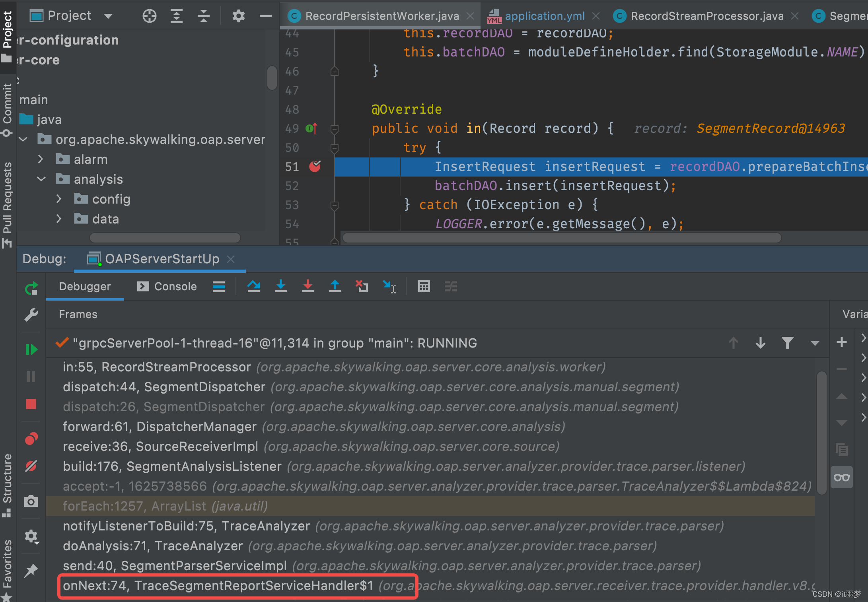This screenshot has height=602, width=868.
Task: Click the Evaluate Expression calculator icon
Action: 424,286
